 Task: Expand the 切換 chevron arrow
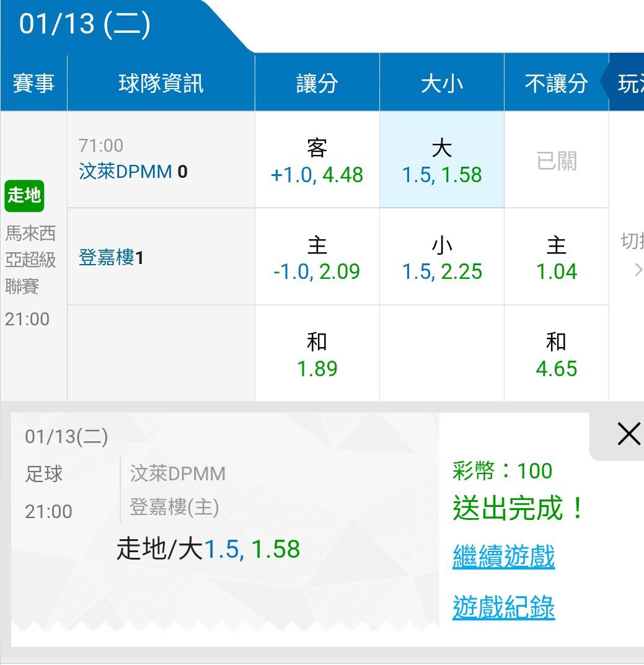[638, 270]
